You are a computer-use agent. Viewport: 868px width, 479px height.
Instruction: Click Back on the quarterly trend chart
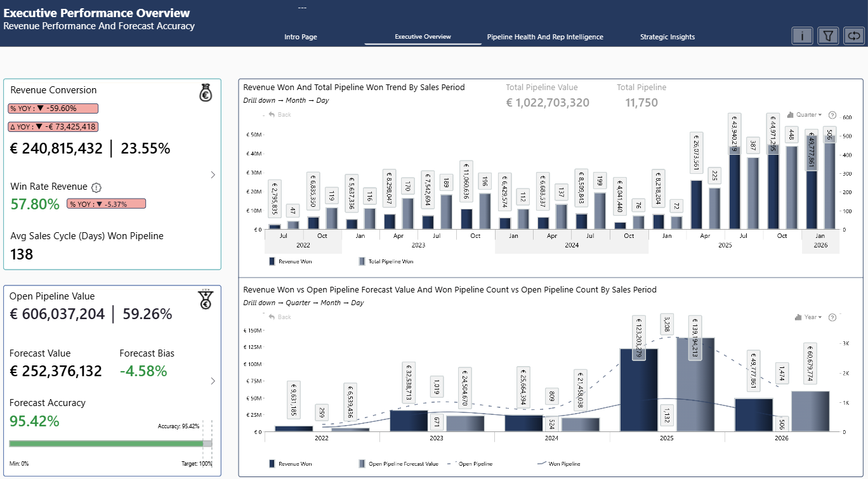pos(280,115)
